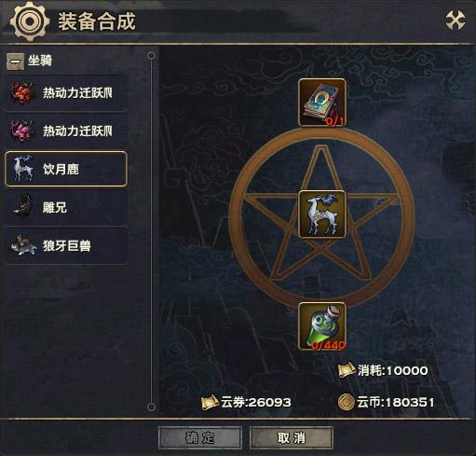Select 饮月鹿 in the mount list

coord(66,169)
